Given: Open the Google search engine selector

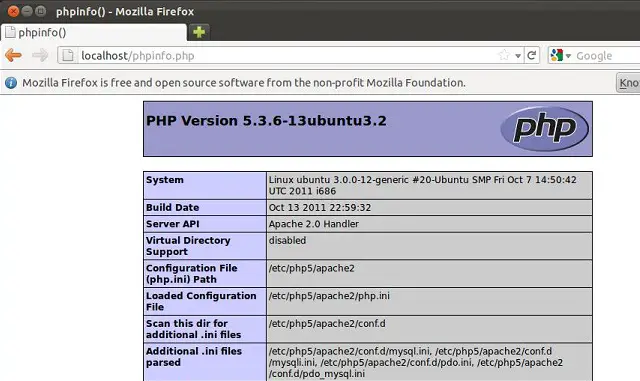Looking at the screenshot, I should 560,55.
